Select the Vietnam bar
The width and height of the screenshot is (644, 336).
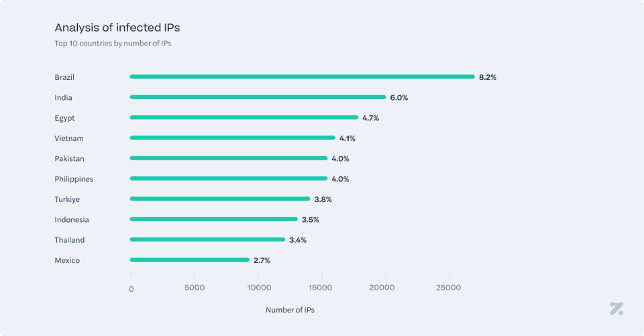click(232, 138)
